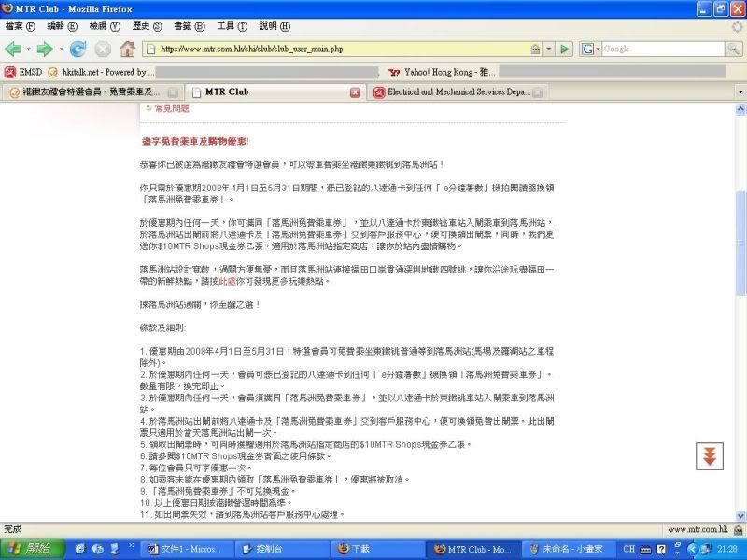Click the orange double-down arrow page button
The image size is (747, 560).
(710, 456)
